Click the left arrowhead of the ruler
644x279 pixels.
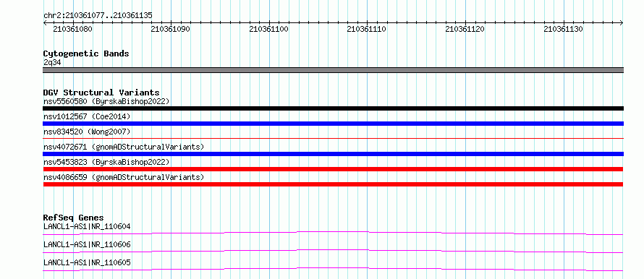click(45, 22)
